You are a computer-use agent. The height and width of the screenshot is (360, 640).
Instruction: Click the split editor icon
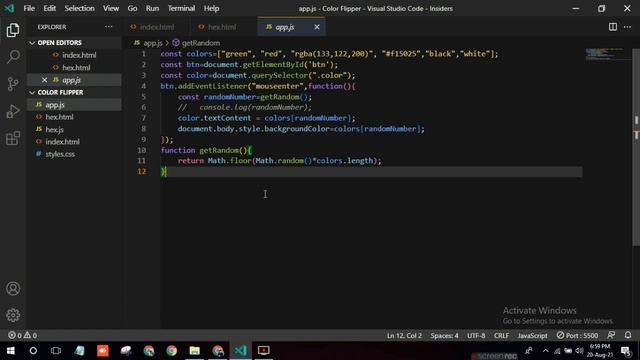(613, 27)
